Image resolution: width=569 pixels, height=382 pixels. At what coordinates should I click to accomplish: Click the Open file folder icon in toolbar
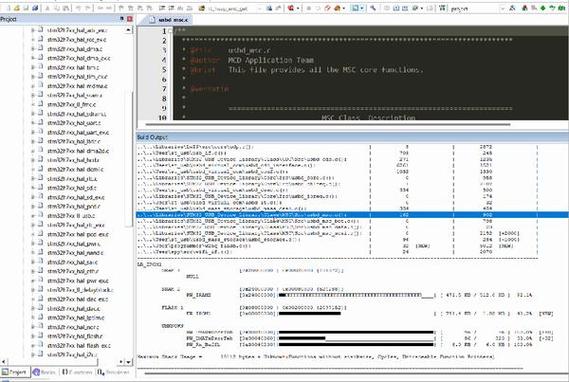point(16,8)
